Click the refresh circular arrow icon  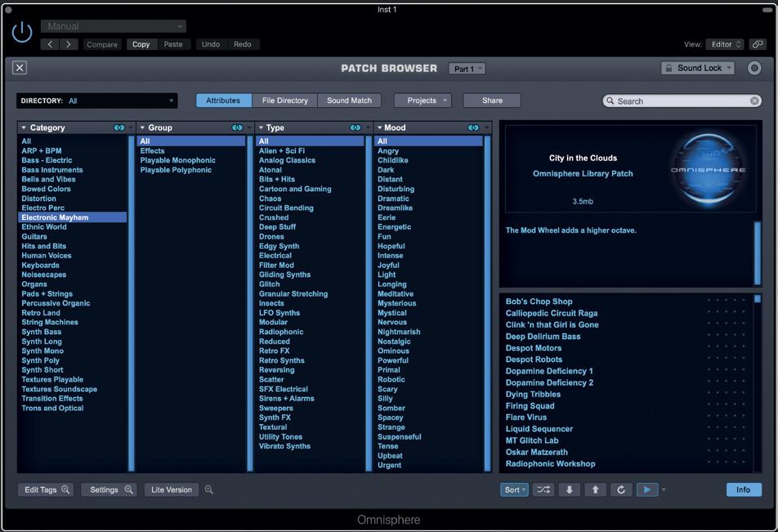(621, 490)
